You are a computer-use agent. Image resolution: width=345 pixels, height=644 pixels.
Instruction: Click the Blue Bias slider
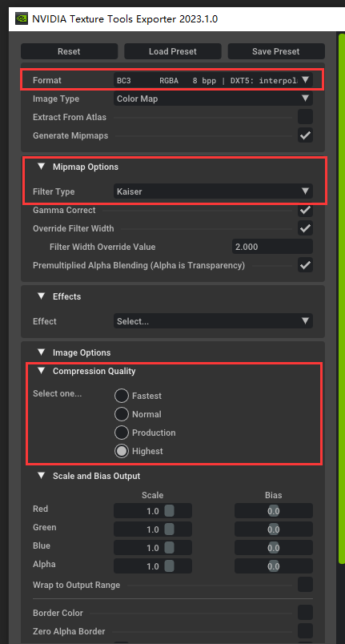(x=274, y=548)
